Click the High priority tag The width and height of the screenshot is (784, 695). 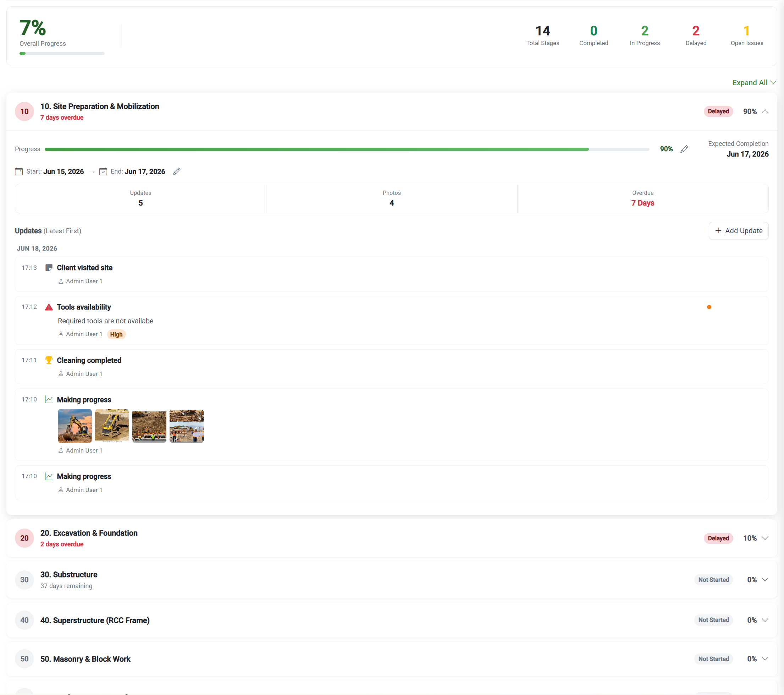click(116, 334)
